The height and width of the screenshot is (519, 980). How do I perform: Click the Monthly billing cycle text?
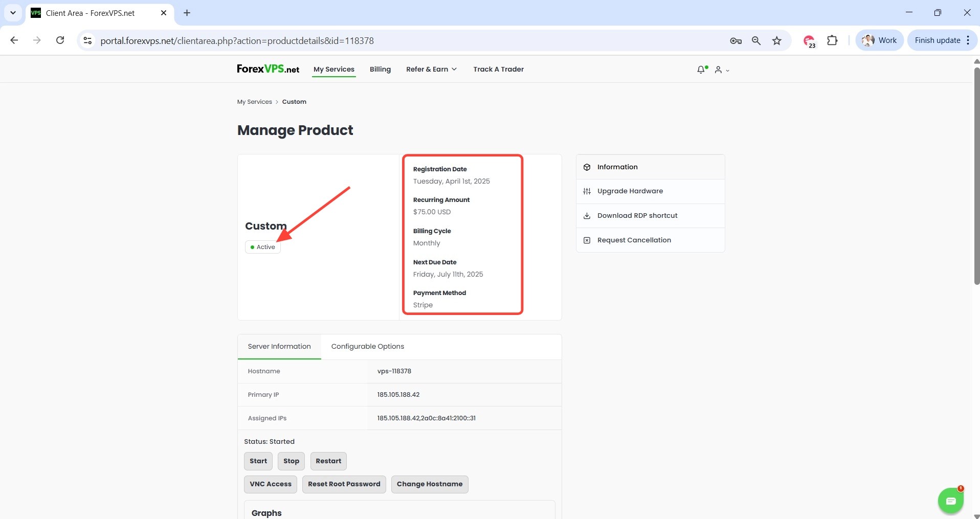pos(427,243)
